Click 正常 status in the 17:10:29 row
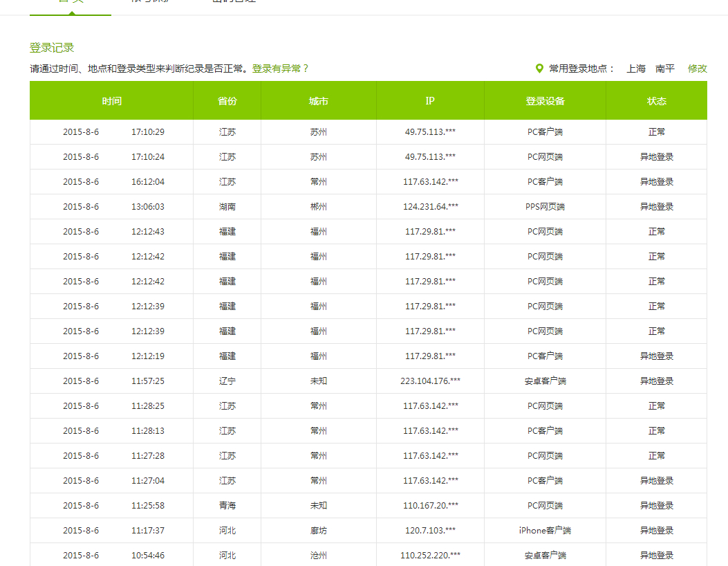 [x=657, y=132]
